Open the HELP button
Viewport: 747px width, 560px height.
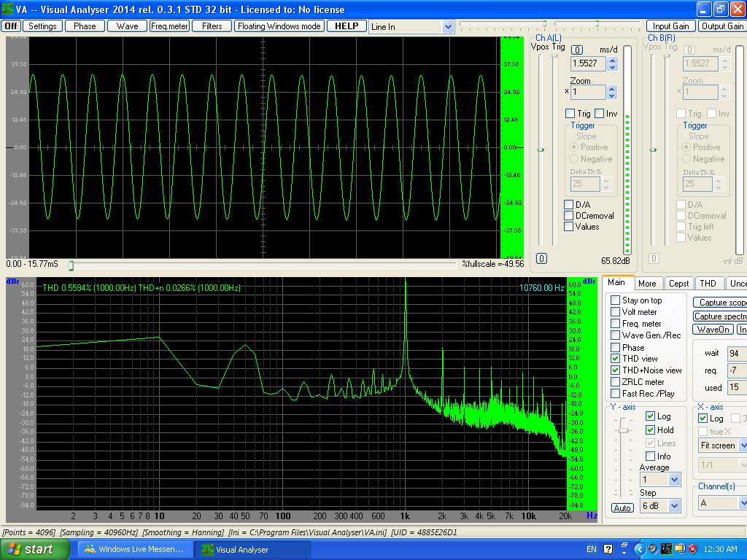point(347,26)
